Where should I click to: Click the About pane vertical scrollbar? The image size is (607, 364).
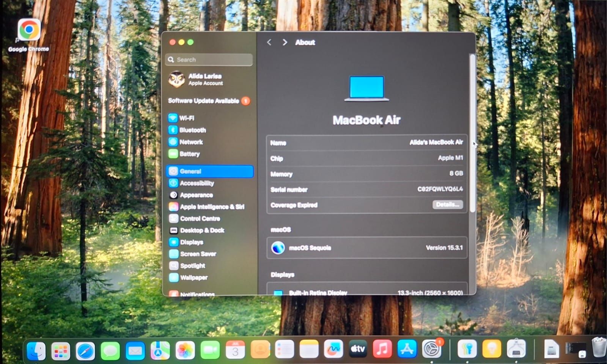(472, 133)
